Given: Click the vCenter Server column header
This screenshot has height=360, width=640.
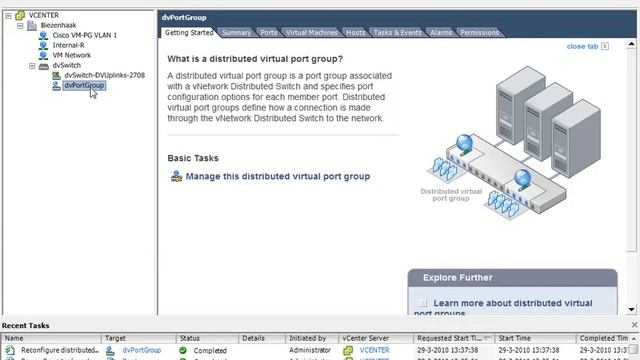Looking at the screenshot, I should click(376, 338).
